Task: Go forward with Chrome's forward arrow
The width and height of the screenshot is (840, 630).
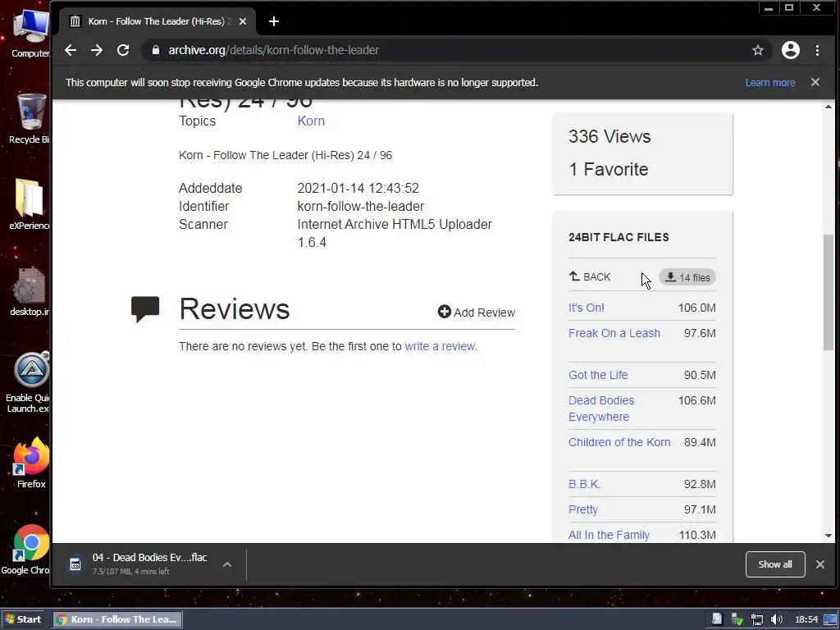Action: [97, 50]
